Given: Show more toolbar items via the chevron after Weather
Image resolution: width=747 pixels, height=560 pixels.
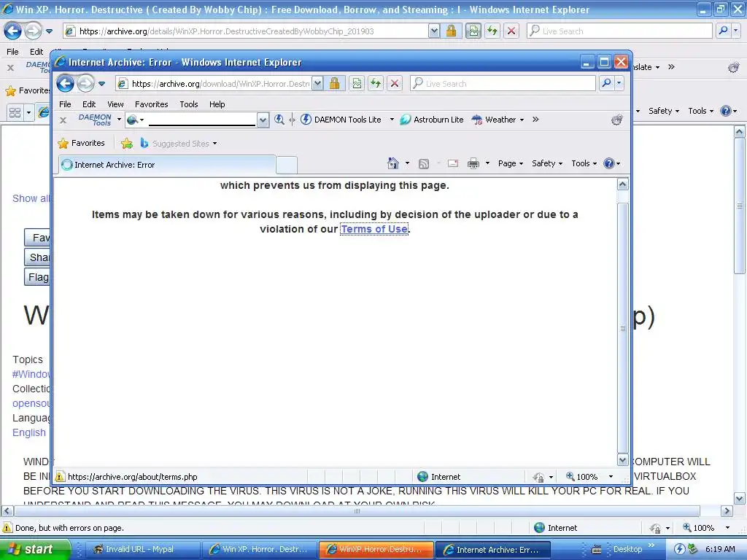Looking at the screenshot, I should [535, 120].
